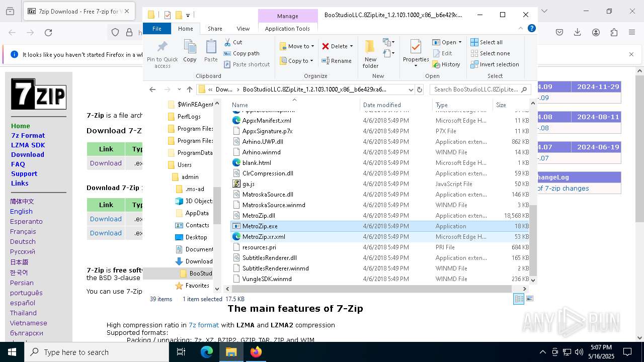
Task: Switch to Details view layout icon
Action: click(519, 299)
